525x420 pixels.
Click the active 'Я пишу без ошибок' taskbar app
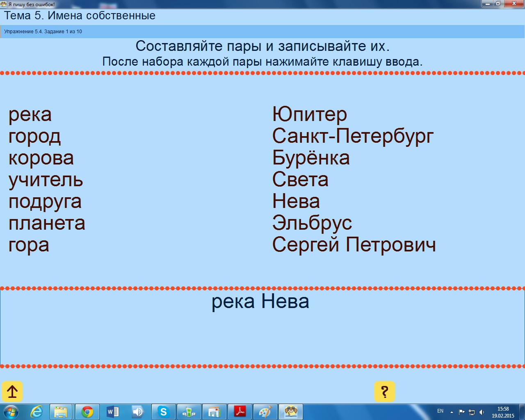(x=290, y=412)
